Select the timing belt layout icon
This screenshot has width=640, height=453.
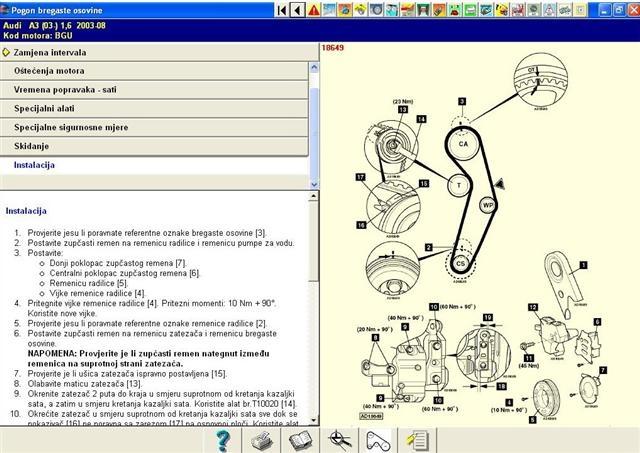coord(378,440)
